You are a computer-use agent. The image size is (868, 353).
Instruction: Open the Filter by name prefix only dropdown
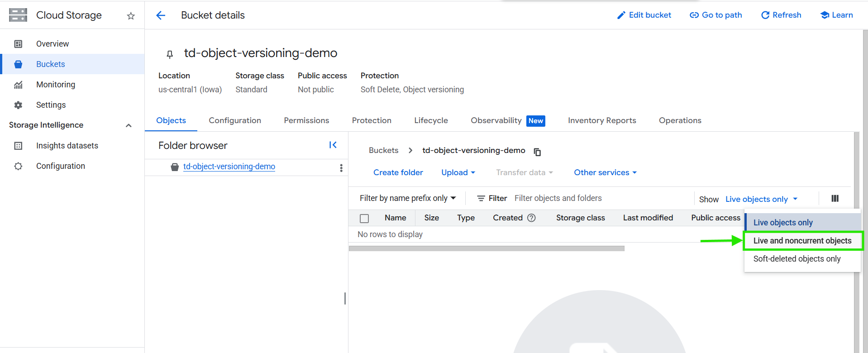[407, 198]
